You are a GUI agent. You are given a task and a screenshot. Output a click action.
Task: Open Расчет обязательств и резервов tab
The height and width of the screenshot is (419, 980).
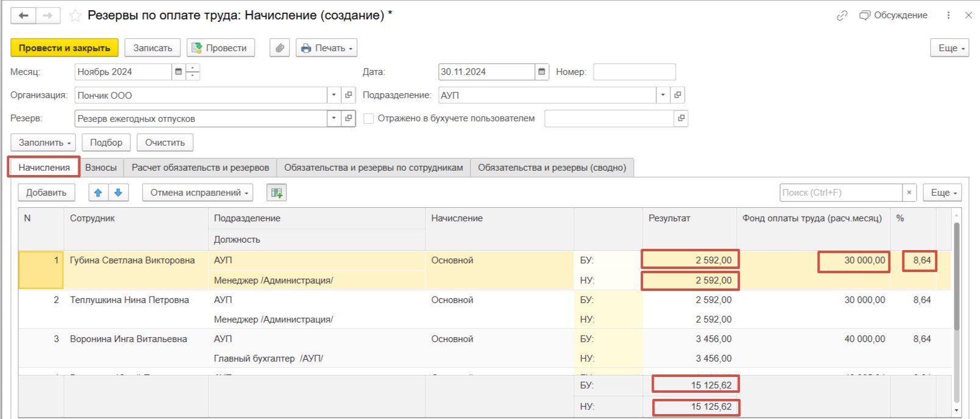(x=200, y=167)
